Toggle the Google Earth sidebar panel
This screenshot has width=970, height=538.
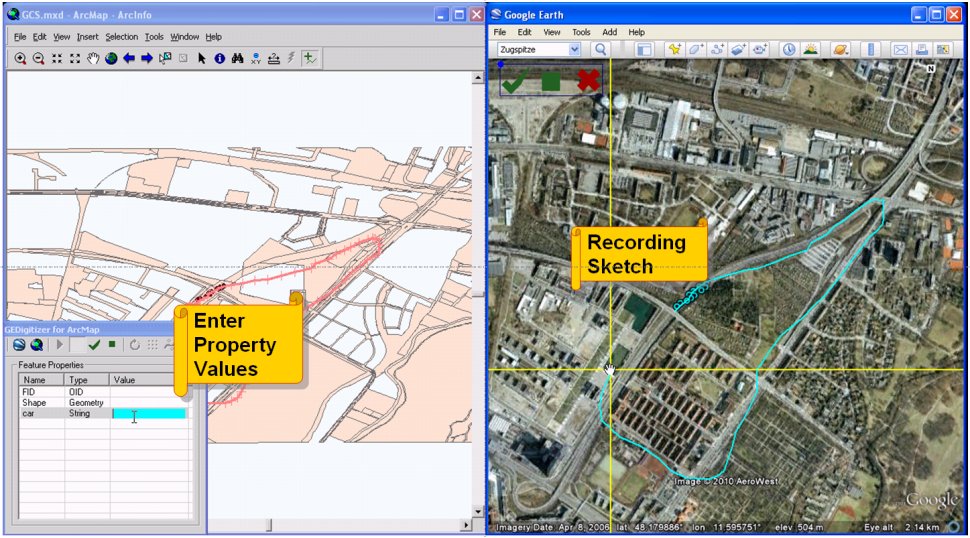pyautogui.click(x=644, y=49)
